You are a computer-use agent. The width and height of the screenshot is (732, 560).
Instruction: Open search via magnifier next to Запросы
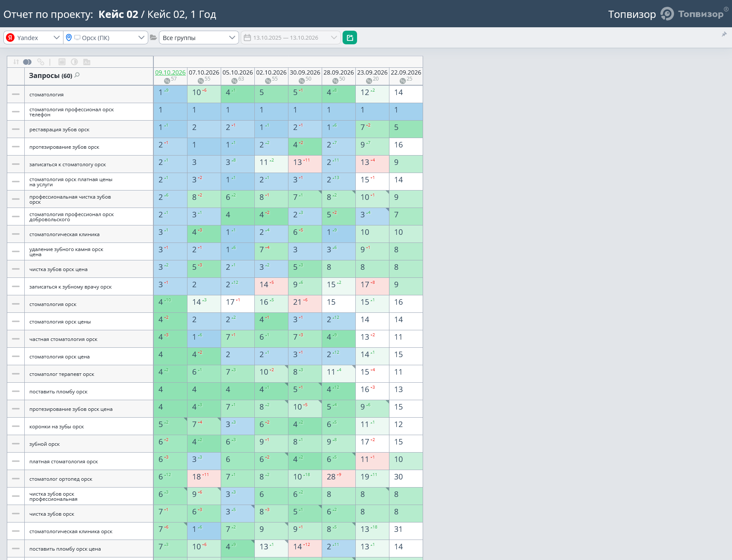[77, 75]
